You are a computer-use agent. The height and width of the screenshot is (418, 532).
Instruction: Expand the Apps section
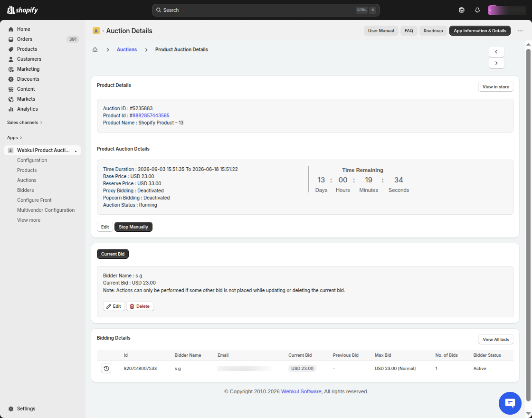[x=15, y=138]
